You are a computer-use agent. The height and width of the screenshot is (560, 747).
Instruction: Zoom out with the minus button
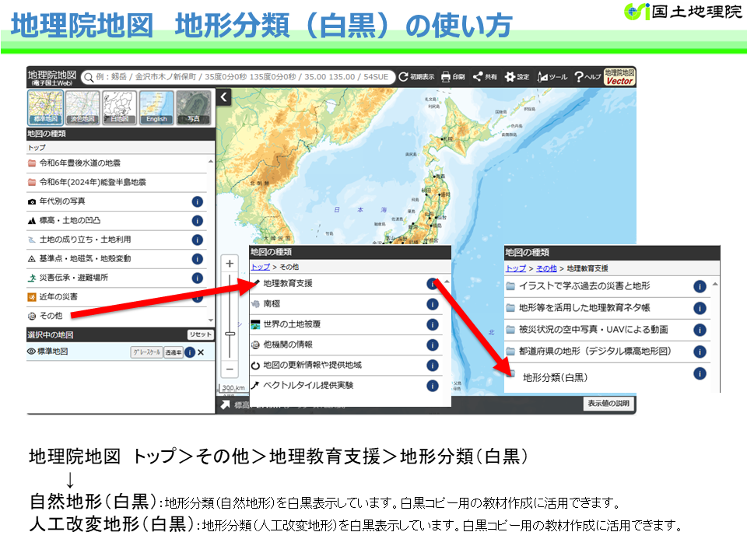(x=230, y=369)
